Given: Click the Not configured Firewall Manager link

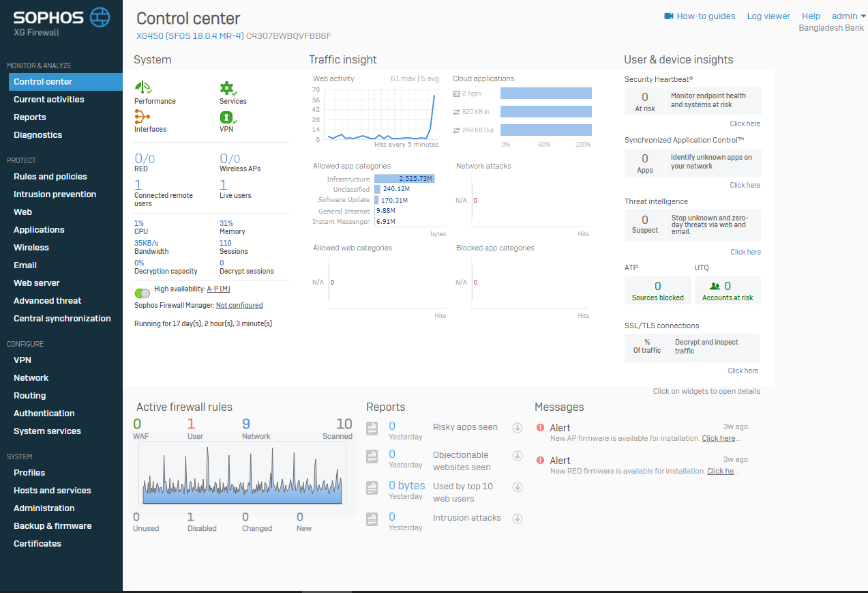Looking at the screenshot, I should pyautogui.click(x=239, y=306).
